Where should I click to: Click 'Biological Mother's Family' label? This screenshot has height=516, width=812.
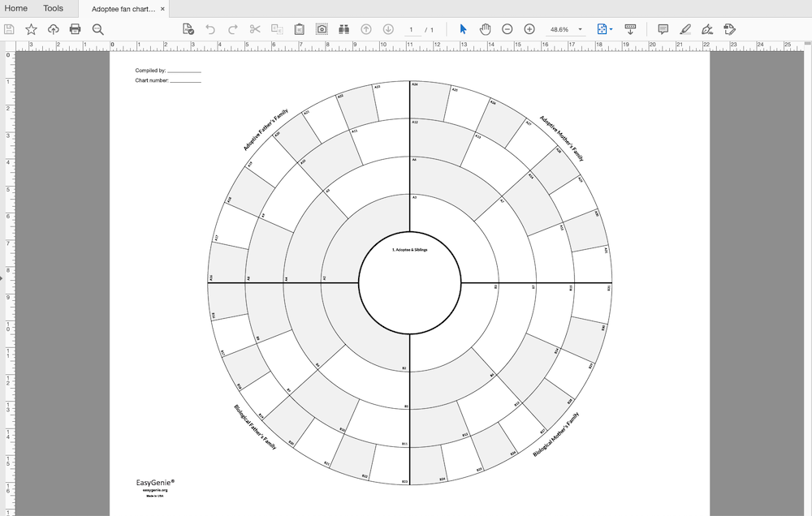[x=556, y=434]
